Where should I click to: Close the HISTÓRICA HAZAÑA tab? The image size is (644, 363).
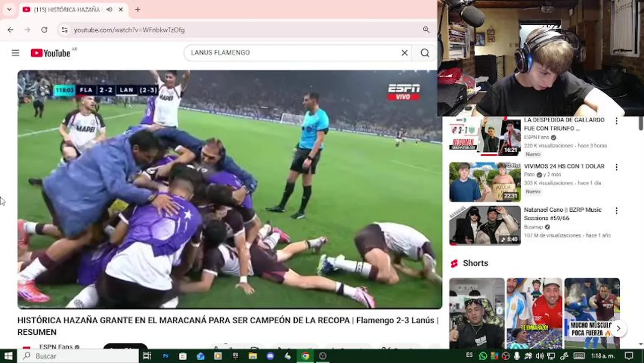(x=121, y=10)
